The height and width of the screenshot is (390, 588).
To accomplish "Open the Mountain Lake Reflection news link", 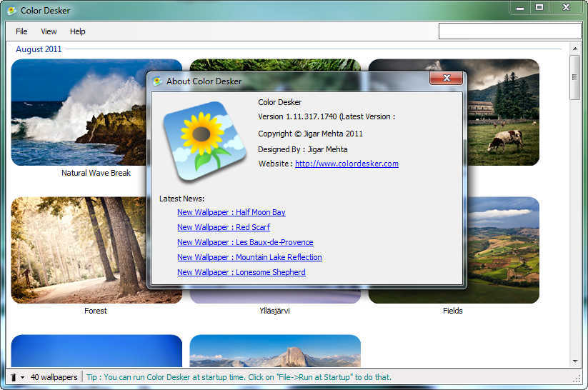I will coord(249,257).
